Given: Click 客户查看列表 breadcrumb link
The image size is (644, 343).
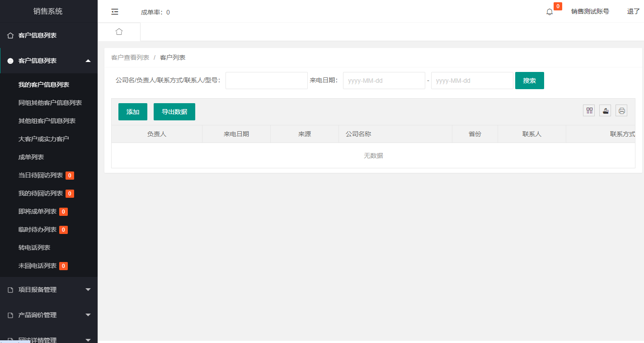Looking at the screenshot, I should (x=130, y=57).
